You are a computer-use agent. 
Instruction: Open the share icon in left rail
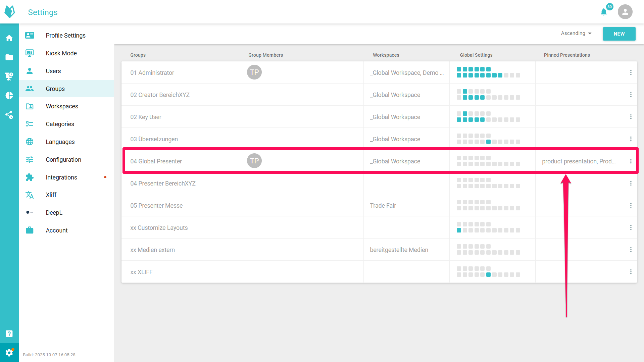9,115
